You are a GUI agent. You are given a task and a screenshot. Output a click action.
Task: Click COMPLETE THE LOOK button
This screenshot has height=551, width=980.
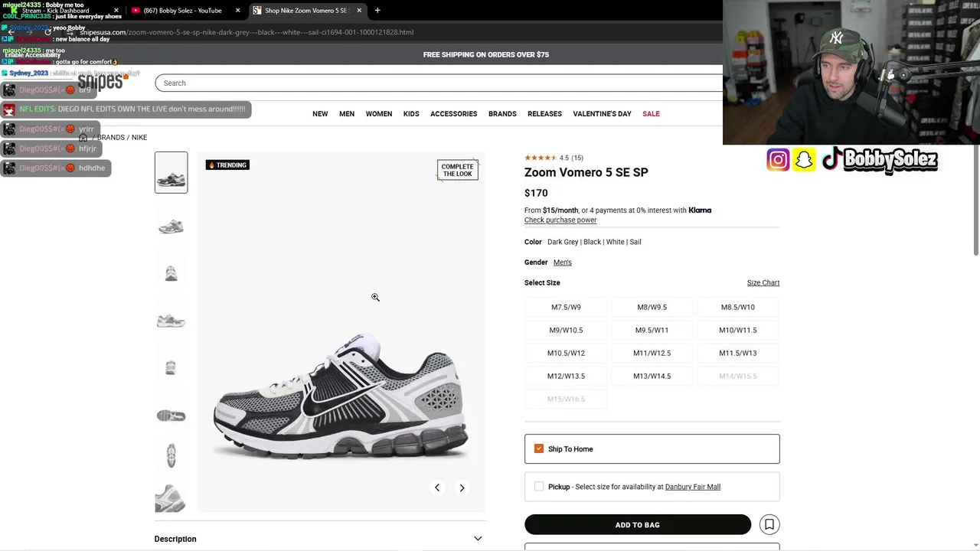[458, 170]
